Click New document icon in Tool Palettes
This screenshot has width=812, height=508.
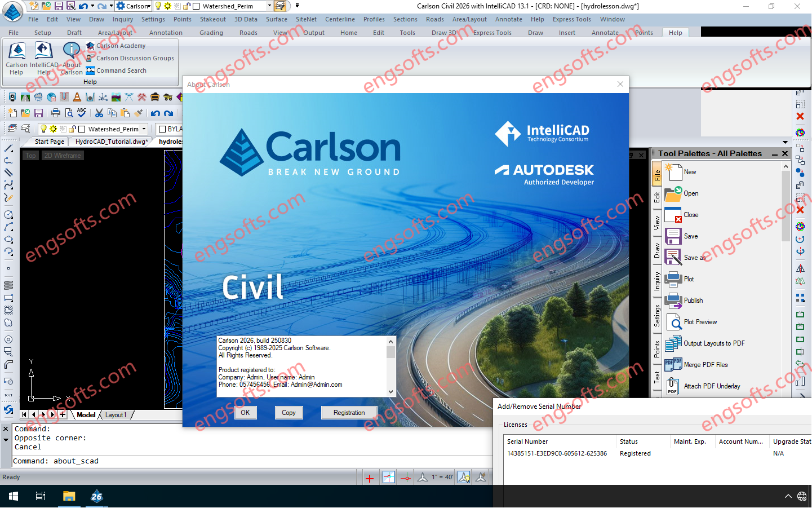point(673,172)
